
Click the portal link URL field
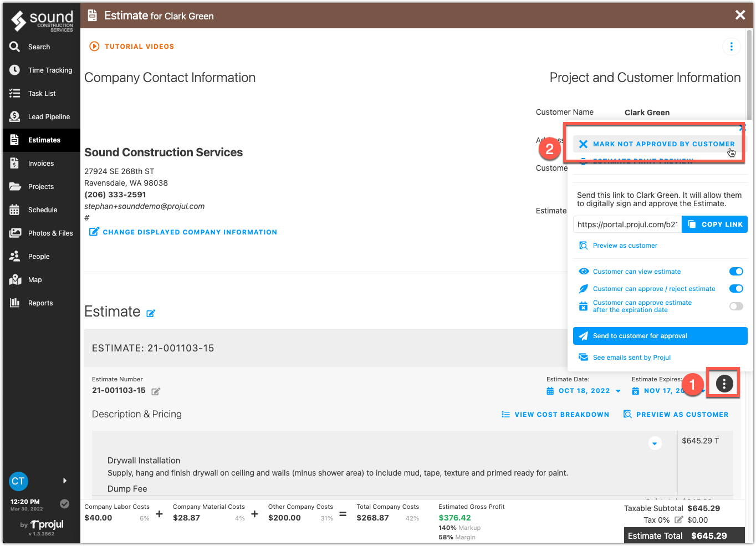pos(627,224)
